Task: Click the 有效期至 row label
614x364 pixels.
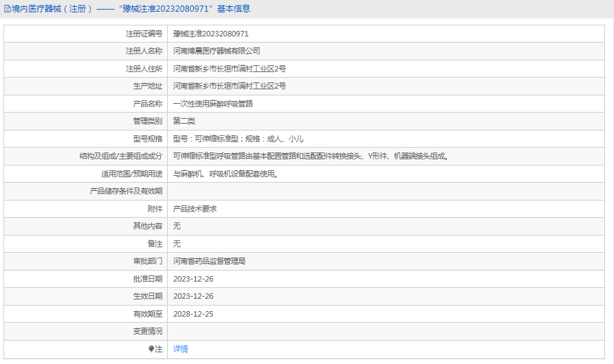Action: pos(148,314)
